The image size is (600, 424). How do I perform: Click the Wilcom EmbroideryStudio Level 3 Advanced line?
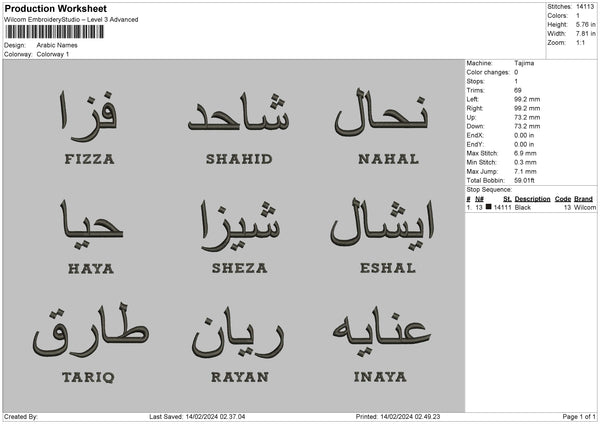pos(71,20)
